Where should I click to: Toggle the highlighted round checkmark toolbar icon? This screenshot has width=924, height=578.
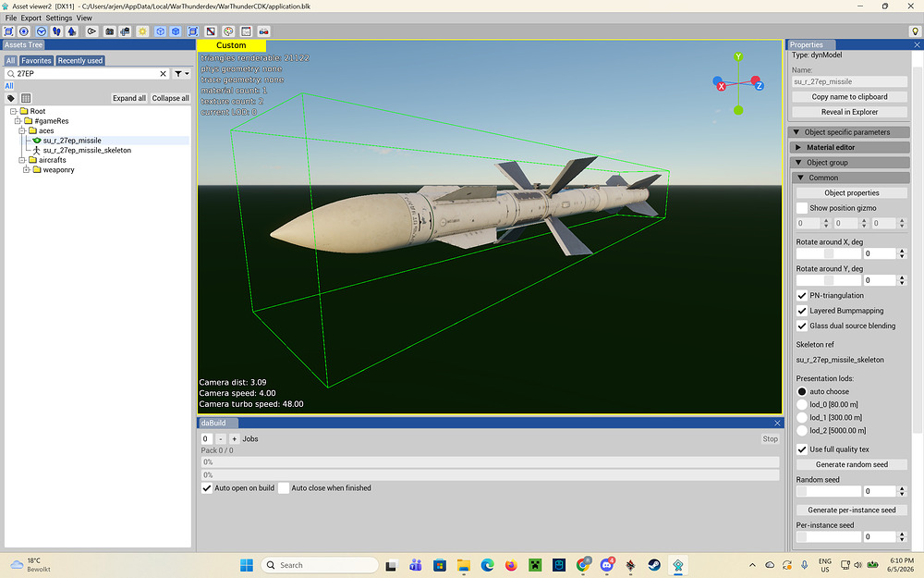[42, 31]
